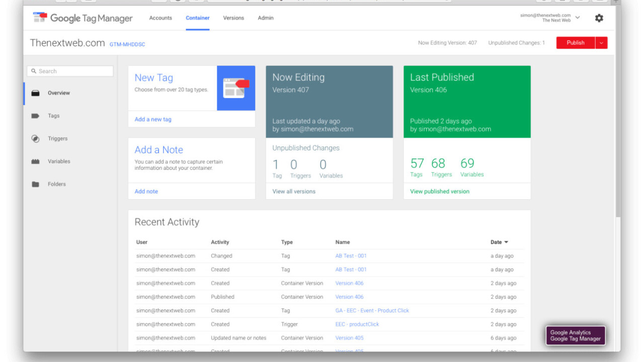This screenshot has height=362, width=644.
Task: Switch to the Versions tab
Action: click(x=233, y=18)
